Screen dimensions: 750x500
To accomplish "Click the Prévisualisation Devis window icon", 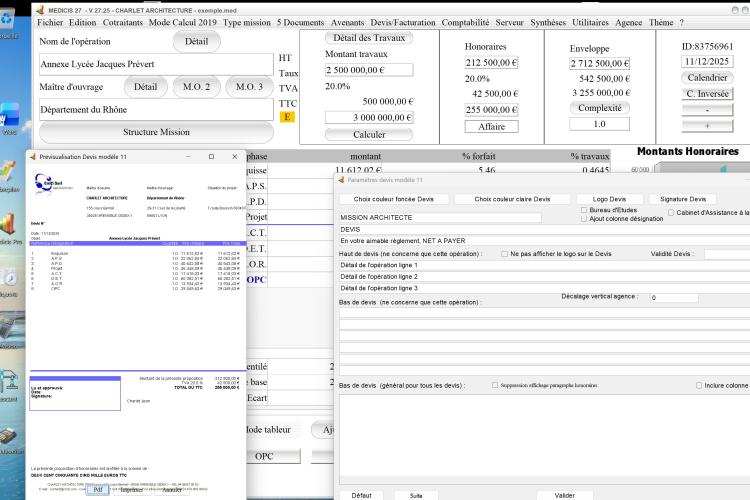I will (x=33, y=156).
